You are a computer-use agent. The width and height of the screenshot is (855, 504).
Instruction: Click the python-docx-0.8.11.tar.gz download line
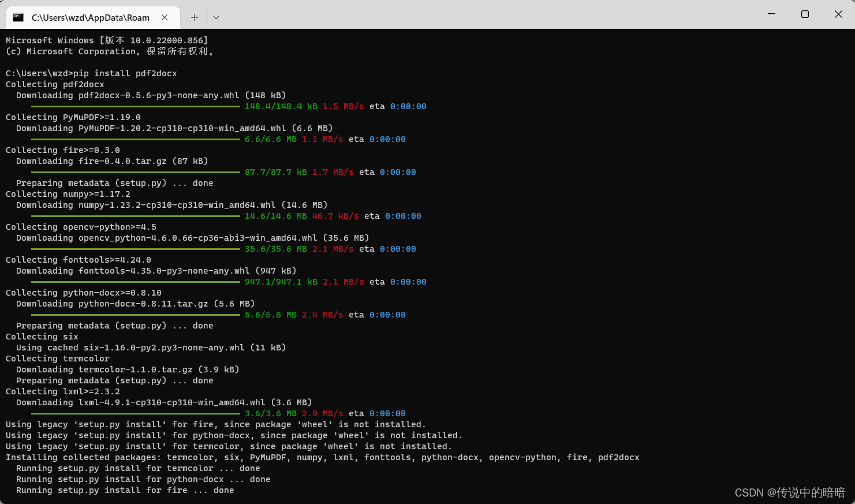click(136, 304)
